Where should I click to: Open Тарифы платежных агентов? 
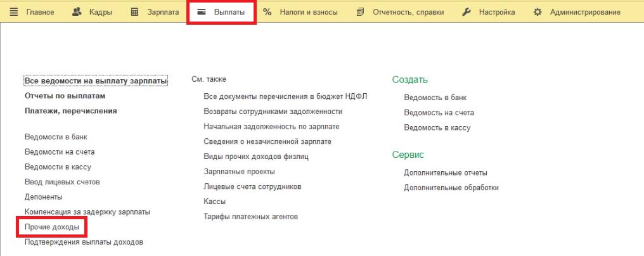tap(251, 217)
